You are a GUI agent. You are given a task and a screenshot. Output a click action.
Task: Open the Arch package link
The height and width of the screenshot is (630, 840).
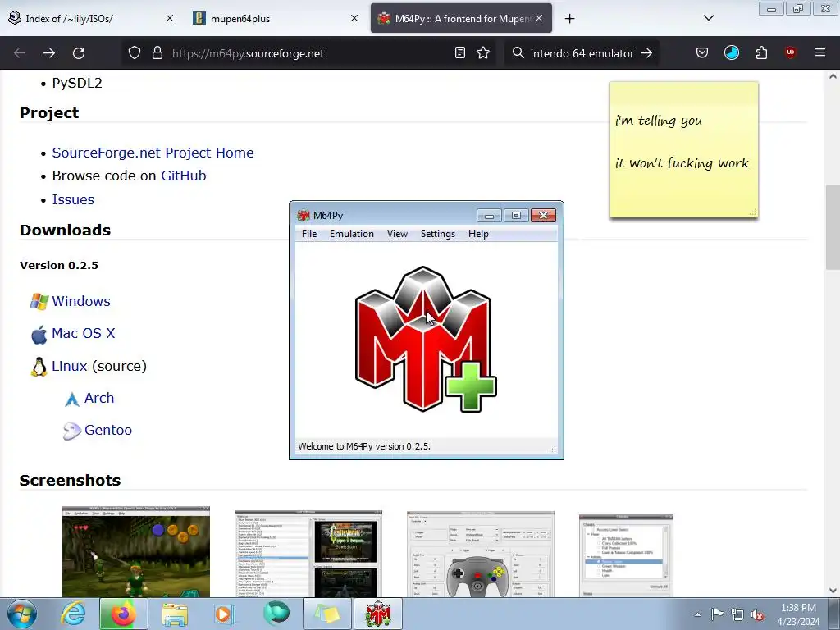[99, 398]
